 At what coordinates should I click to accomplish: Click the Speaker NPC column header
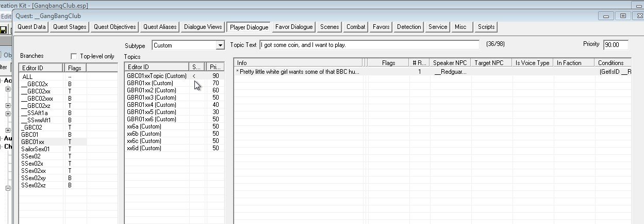(450, 63)
